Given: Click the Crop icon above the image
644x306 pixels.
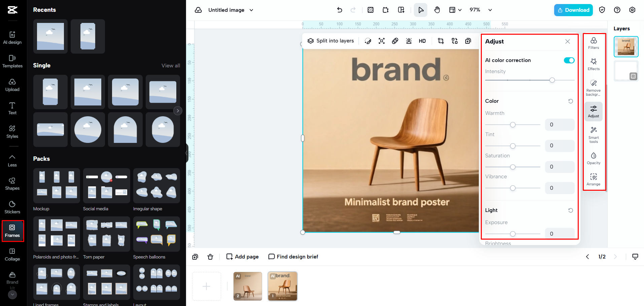Looking at the screenshot, I should [441, 41].
